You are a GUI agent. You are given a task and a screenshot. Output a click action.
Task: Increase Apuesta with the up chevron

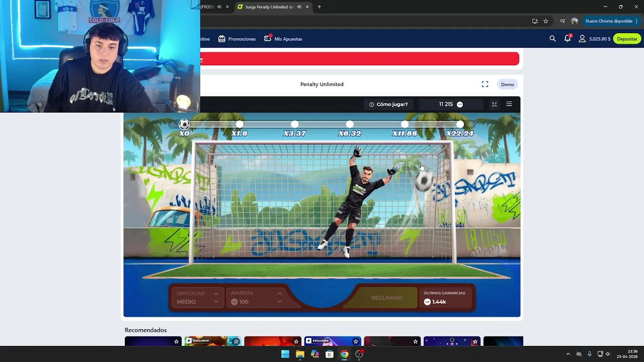(x=279, y=294)
